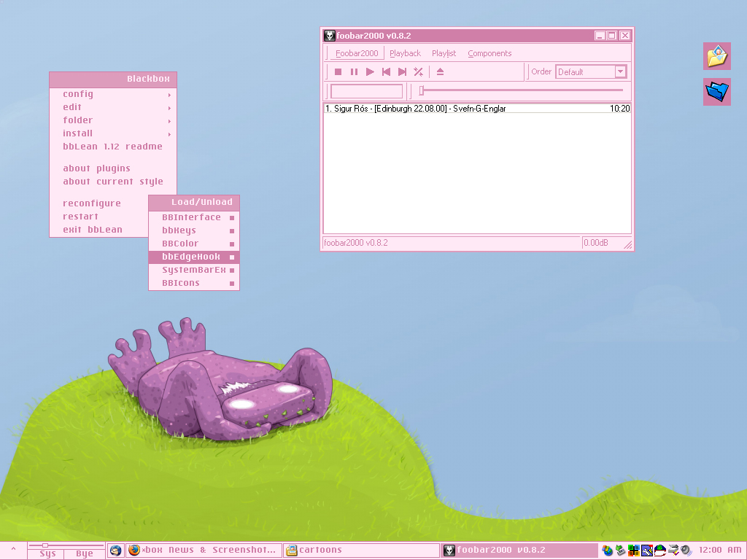Choose about current style entry
The width and height of the screenshot is (747, 560).
click(113, 182)
